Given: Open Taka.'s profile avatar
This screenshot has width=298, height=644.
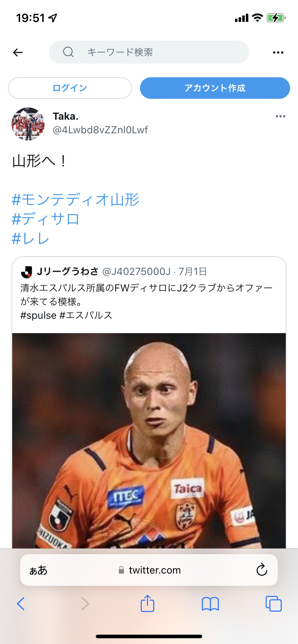Looking at the screenshot, I should [x=28, y=124].
